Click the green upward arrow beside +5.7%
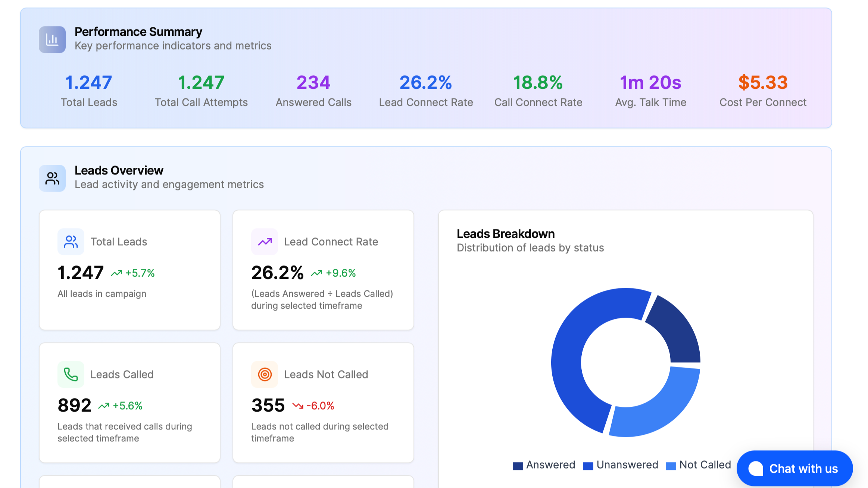 click(x=116, y=273)
